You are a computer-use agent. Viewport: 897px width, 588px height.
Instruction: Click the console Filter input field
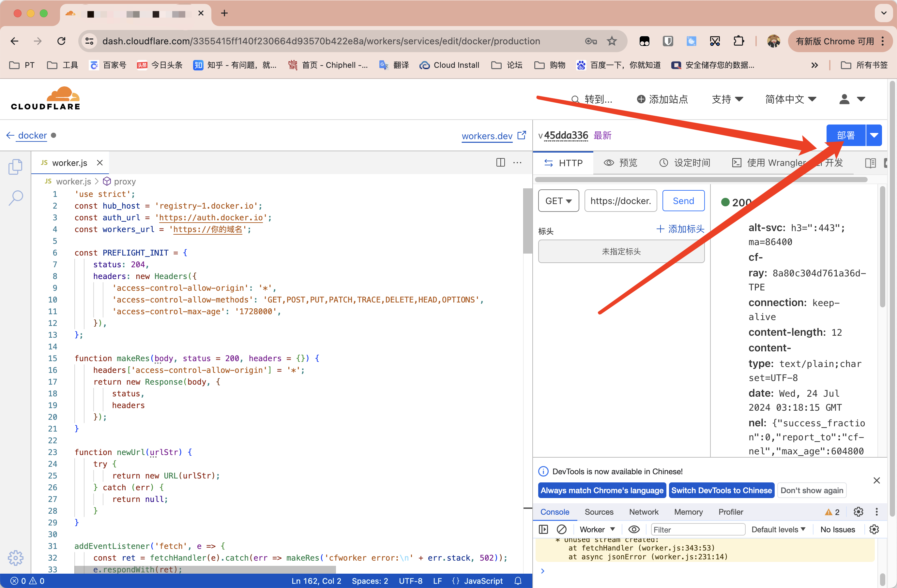698,529
